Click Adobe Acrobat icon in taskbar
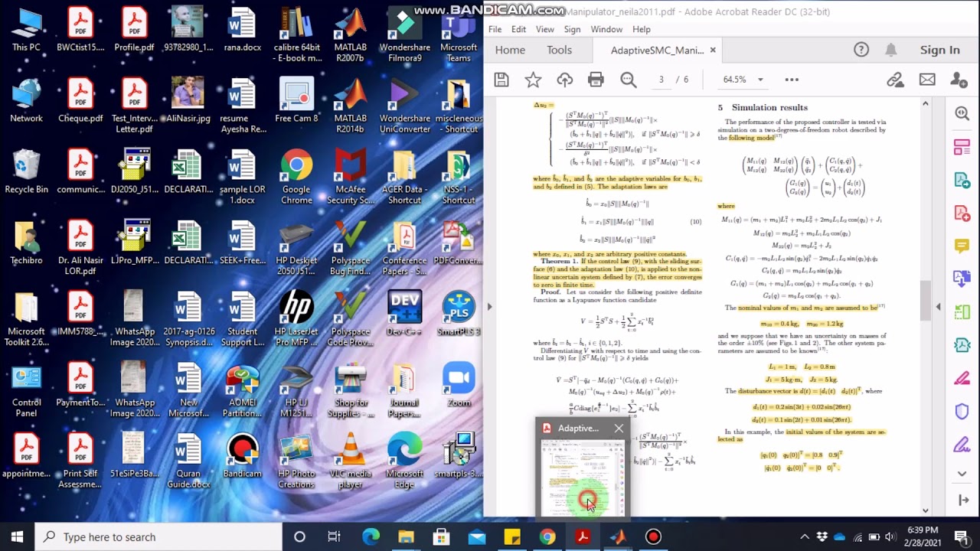Screen dimensions: 980x551 (x=583, y=536)
